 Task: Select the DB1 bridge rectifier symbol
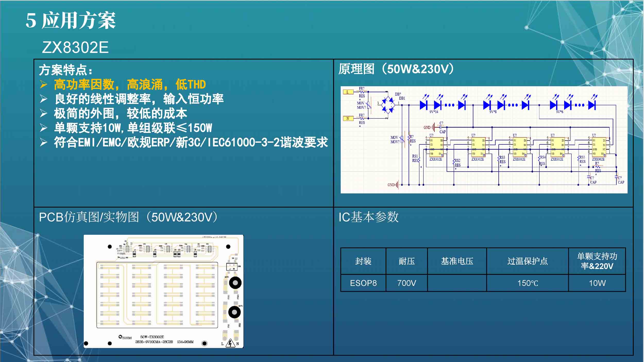click(388, 105)
